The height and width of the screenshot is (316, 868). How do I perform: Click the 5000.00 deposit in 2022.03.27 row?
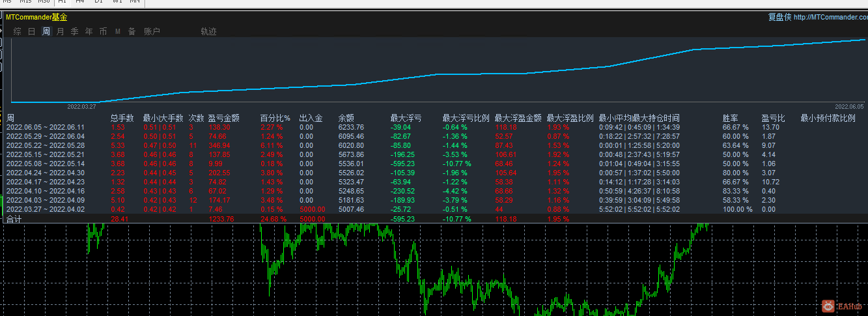coord(312,209)
